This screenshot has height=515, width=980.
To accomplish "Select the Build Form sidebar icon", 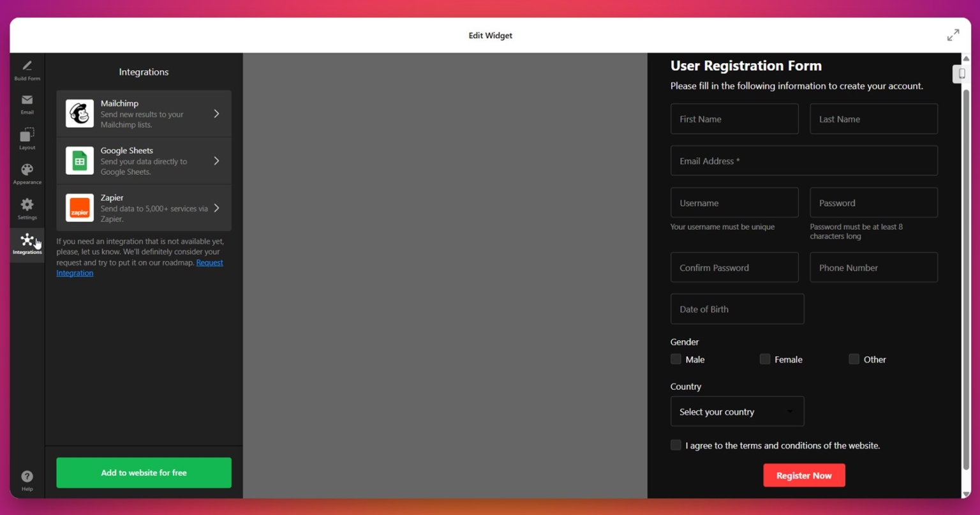I will (x=27, y=66).
